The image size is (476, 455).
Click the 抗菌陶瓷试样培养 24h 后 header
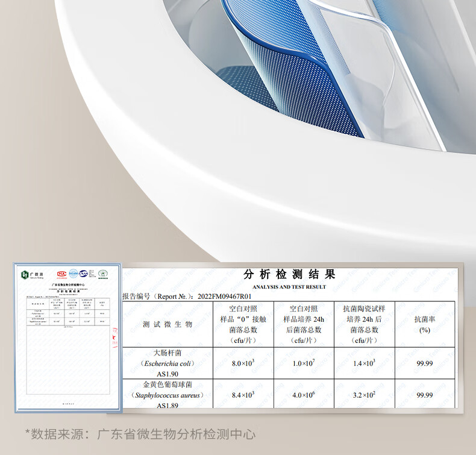[364, 324]
